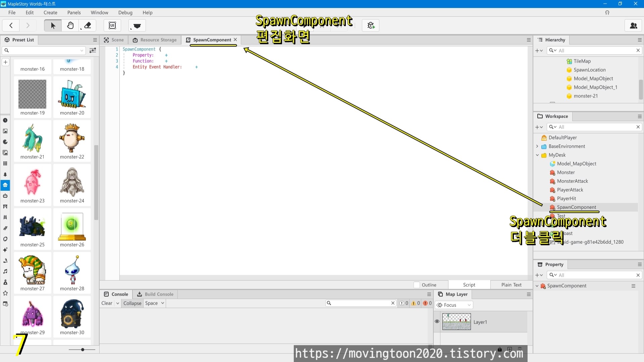Enable the Outline checkbox
This screenshot has width=644, height=362.
[x=417, y=285]
